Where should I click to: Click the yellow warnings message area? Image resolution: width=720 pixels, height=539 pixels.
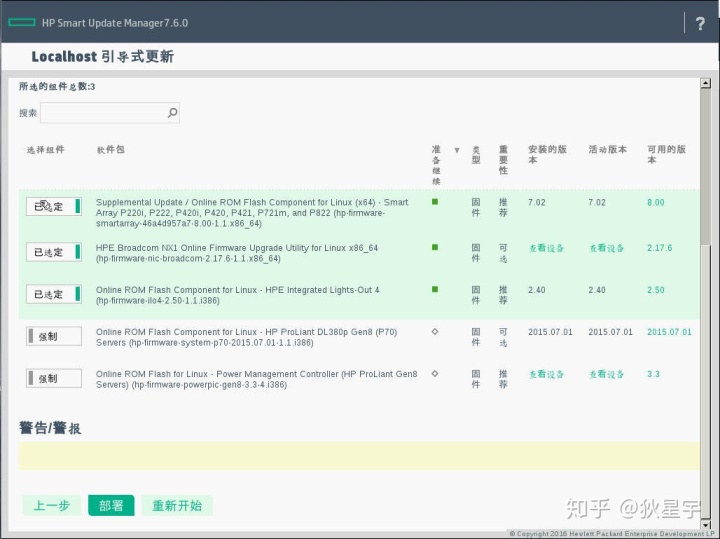[x=360, y=456]
